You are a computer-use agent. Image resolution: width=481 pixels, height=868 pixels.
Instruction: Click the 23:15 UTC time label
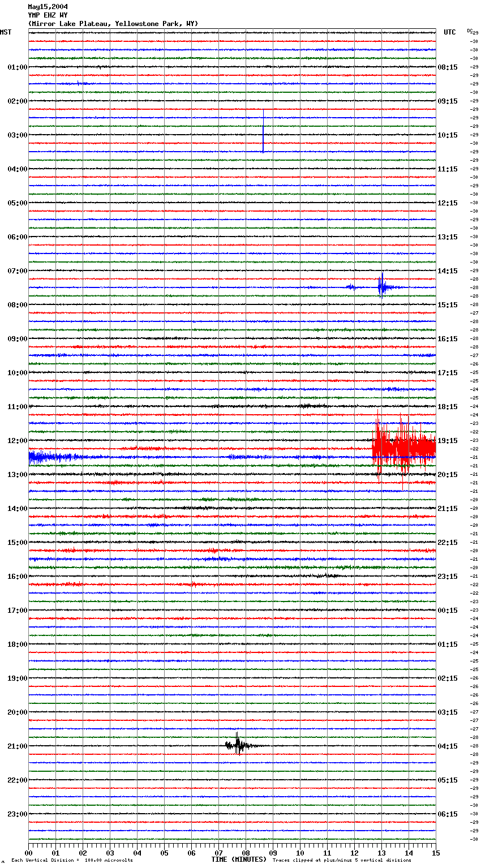pyautogui.click(x=448, y=577)
